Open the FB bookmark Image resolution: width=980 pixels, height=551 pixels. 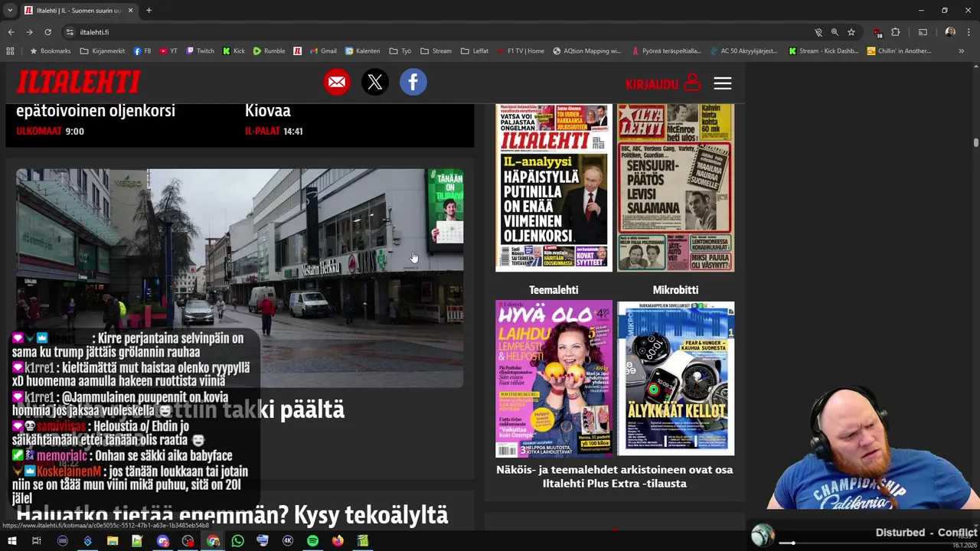142,51
